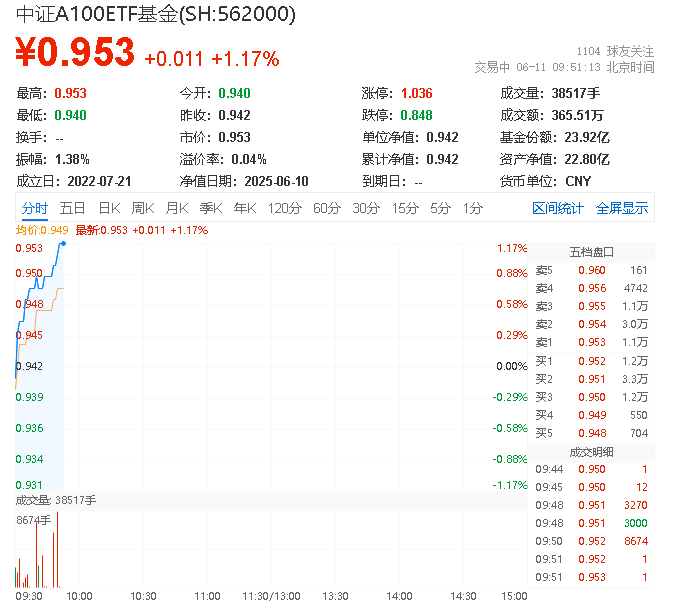
Task: Switch to 周K chart view
Action: (143, 208)
